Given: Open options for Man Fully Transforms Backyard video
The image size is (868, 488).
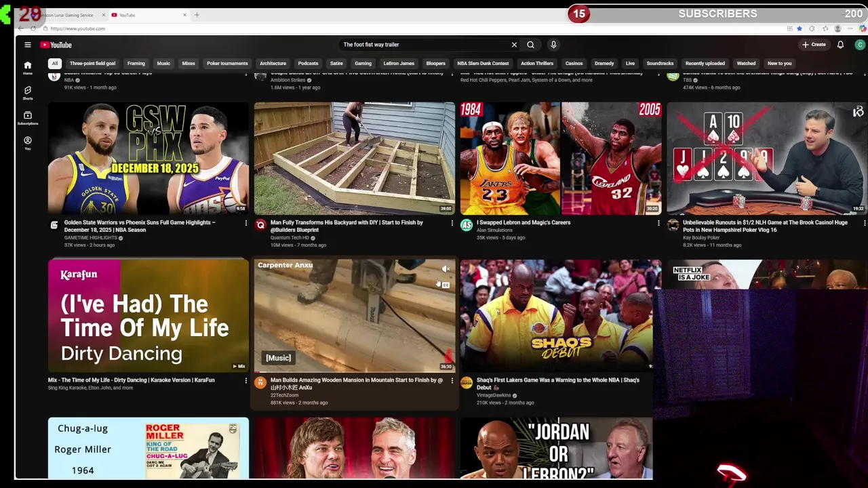Looking at the screenshot, I should click(x=452, y=223).
